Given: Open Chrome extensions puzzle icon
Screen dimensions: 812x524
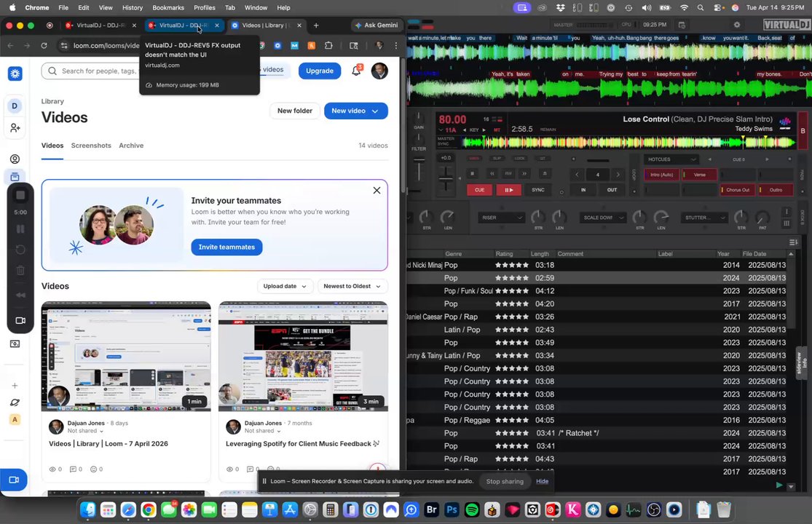Looking at the screenshot, I should click(x=328, y=46).
